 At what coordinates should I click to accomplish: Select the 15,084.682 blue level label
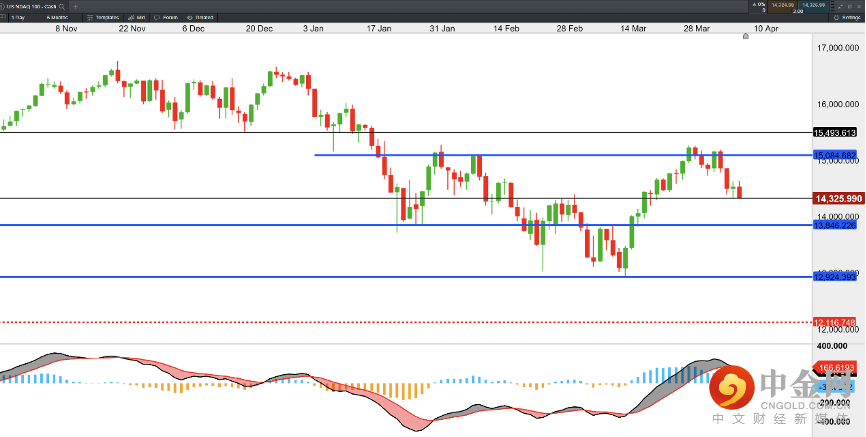pos(835,155)
